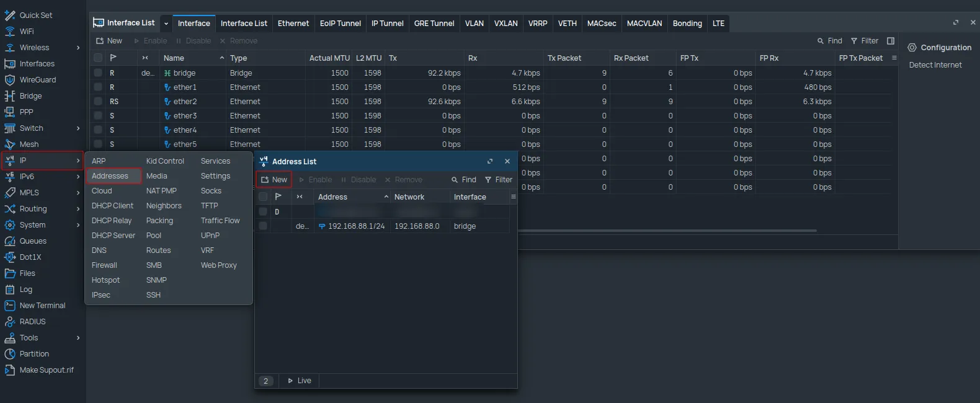
Task: Switch to the VLAN tab
Action: coord(474,24)
